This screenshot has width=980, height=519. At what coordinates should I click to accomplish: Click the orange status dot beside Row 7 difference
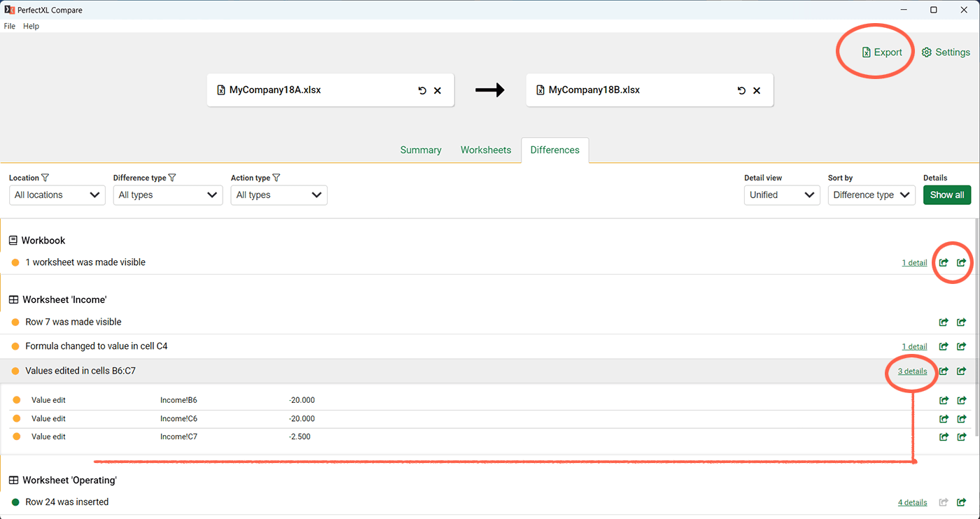click(15, 322)
